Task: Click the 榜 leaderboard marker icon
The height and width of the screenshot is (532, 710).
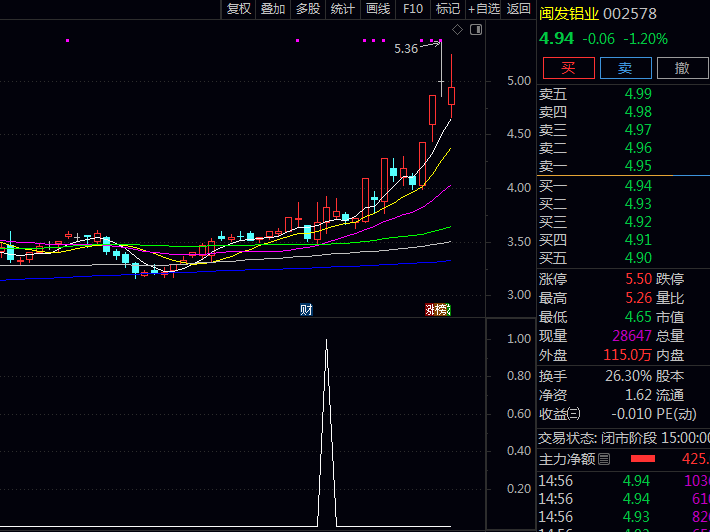Action: tap(440, 310)
